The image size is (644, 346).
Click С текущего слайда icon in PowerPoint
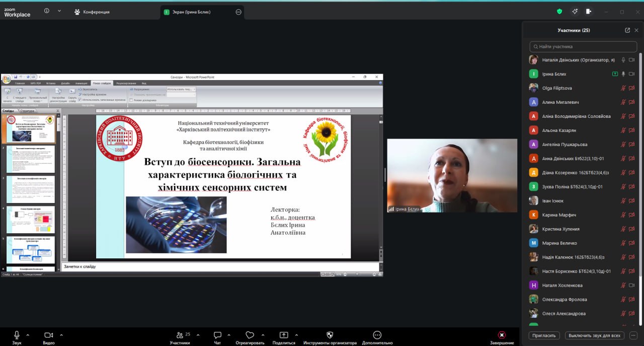coord(20,92)
